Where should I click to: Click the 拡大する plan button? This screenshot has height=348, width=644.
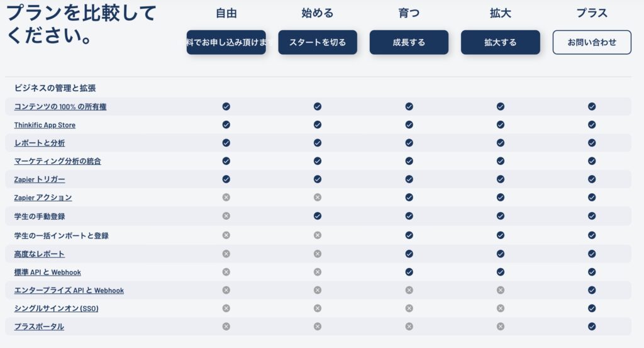pyautogui.click(x=500, y=42)
